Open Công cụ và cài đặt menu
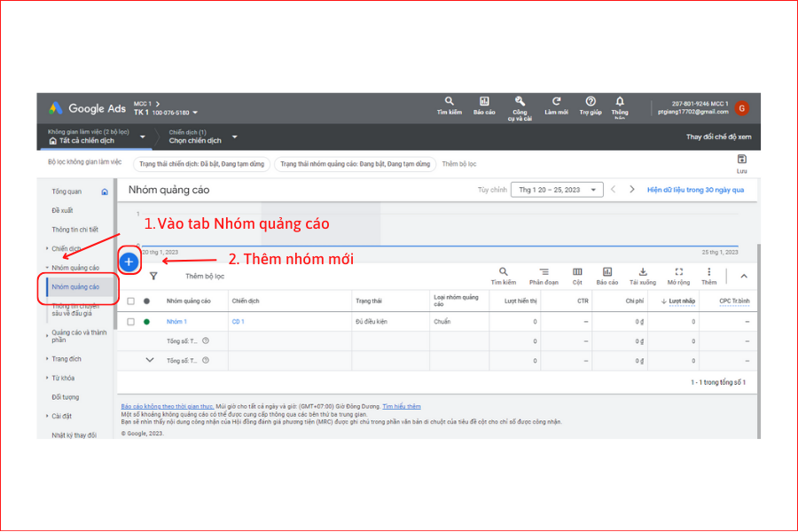Screen dimensions: 798x532 click(519, 108)
